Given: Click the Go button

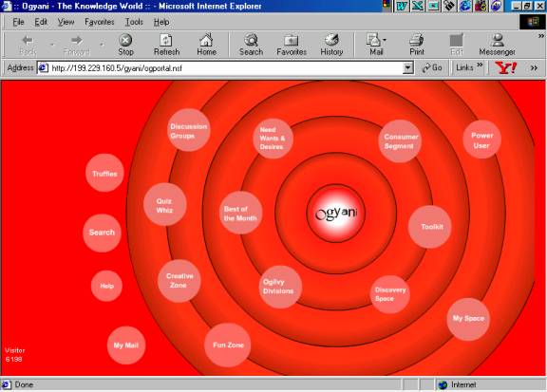Looking at the screenshot, I should (432, 67).
